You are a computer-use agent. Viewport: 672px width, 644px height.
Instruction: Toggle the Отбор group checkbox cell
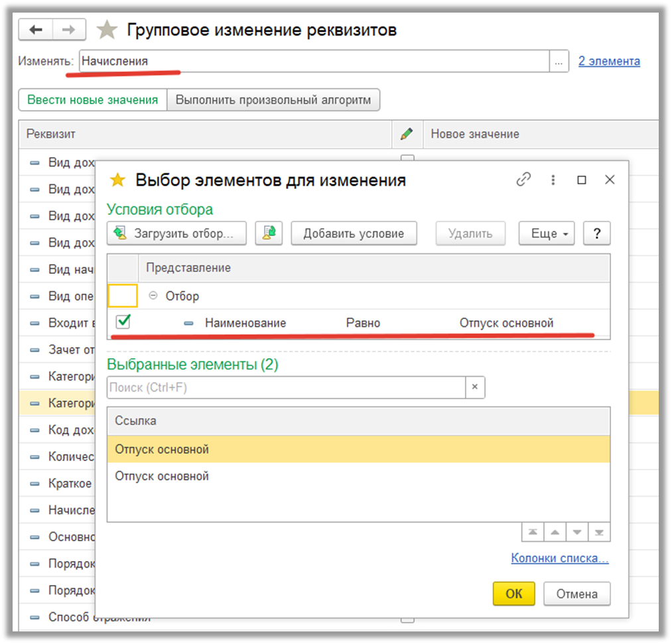pos(123,296)
